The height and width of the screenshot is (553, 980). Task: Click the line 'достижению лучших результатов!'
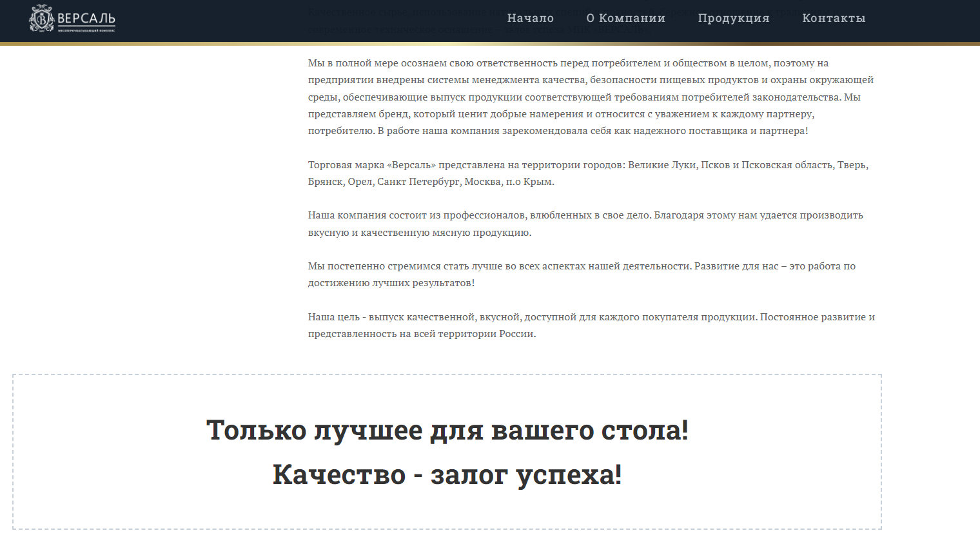(391, 282)
